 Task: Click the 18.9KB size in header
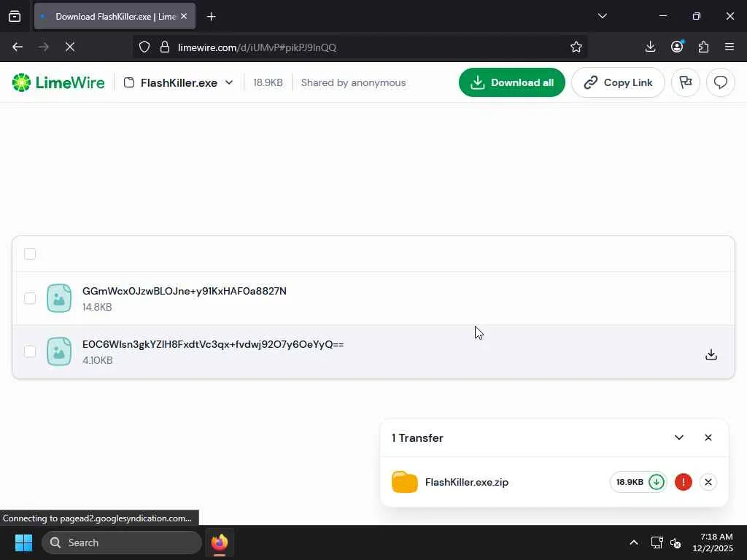pyautogui.click(x=268, y=82)
